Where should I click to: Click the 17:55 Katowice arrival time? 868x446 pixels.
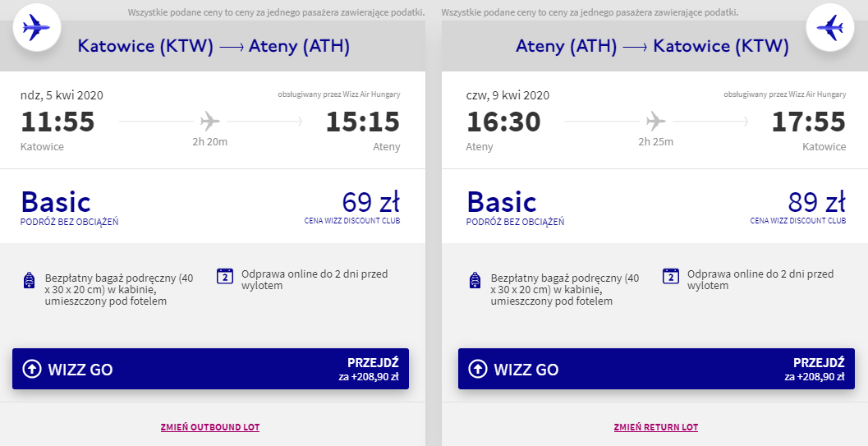tap(808, 122)
